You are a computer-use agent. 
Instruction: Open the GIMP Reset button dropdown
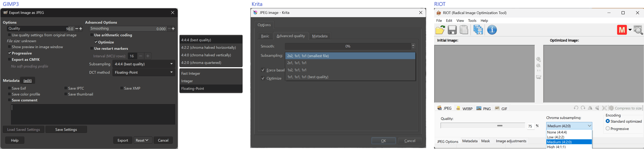143,140
